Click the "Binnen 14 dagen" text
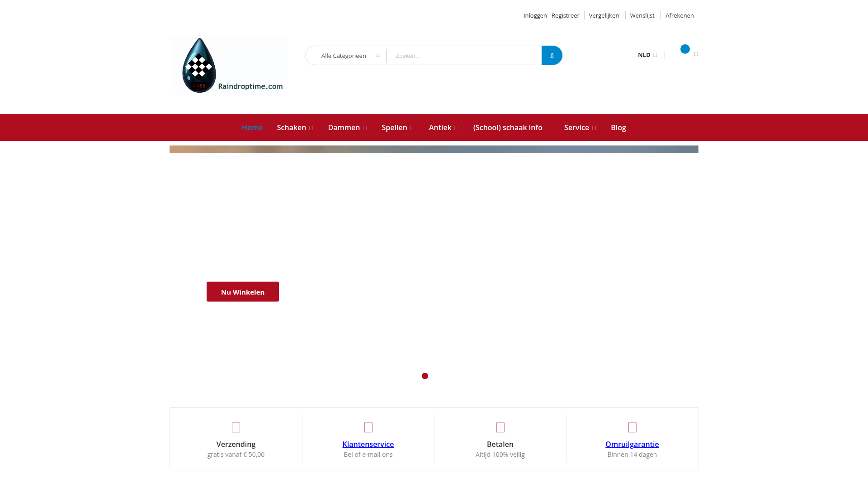868x488 pixels. point(632,455)
